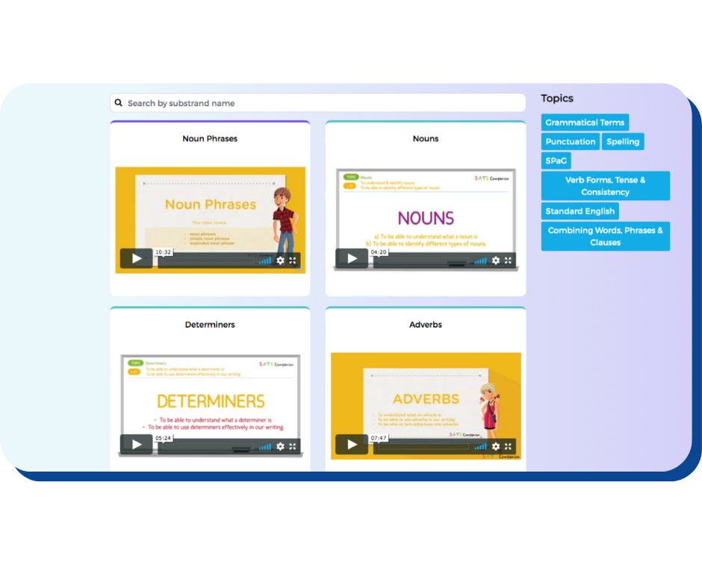Image resolution: width=702 pixels, height=588 pixels.
Task: Open settings gear on Noun Phrases video
Action: click(x=281, y=260)
